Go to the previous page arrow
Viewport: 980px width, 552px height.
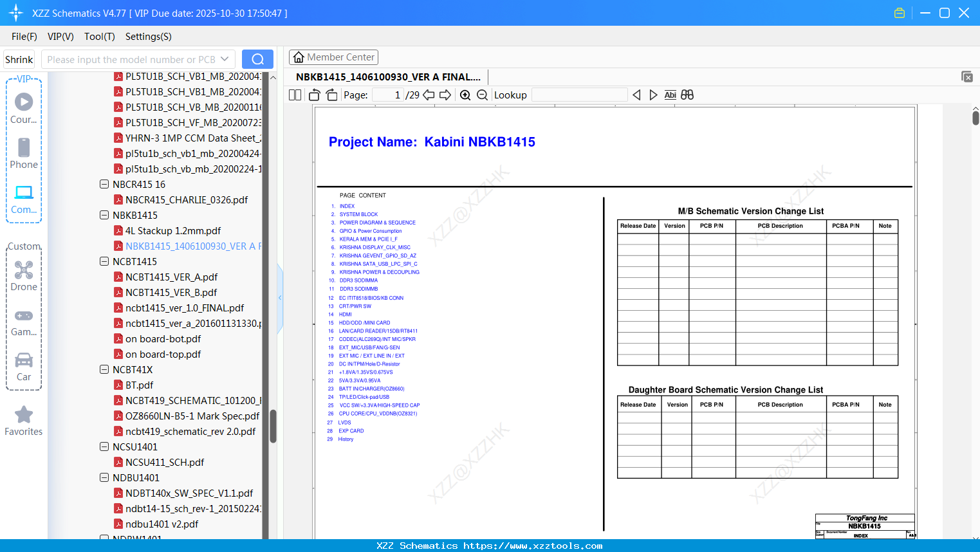point(429,95)
